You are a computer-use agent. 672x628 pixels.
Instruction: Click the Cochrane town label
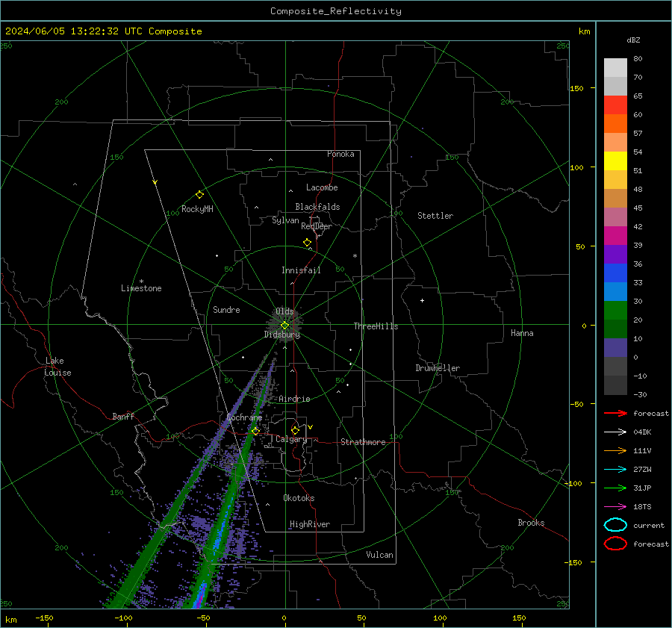(x=244, y=417)
